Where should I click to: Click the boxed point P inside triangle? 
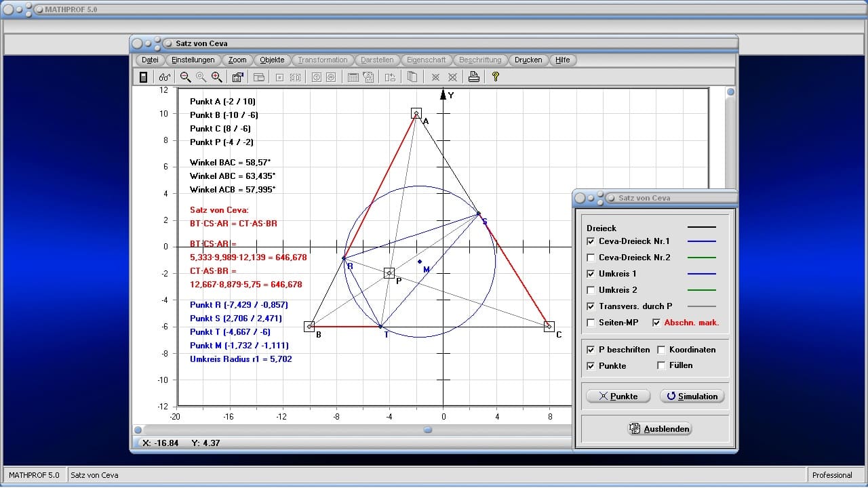(x=389, y=273)
